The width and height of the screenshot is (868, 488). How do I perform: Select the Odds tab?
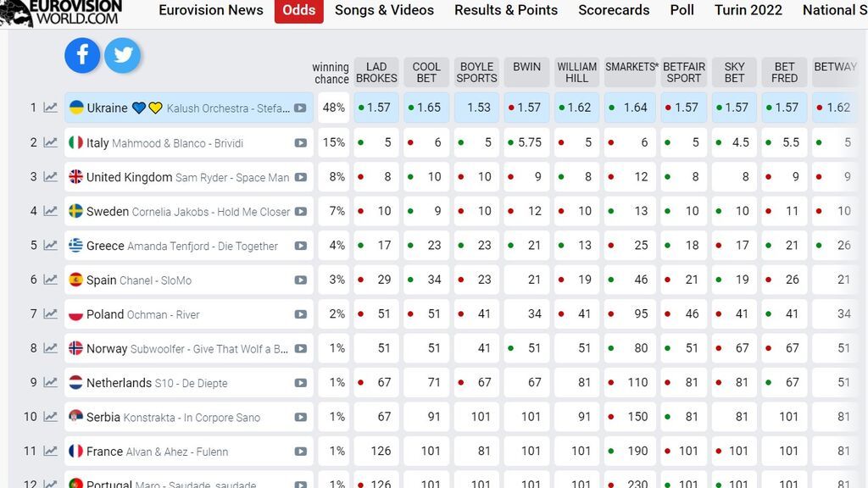(x=299, y=10)
